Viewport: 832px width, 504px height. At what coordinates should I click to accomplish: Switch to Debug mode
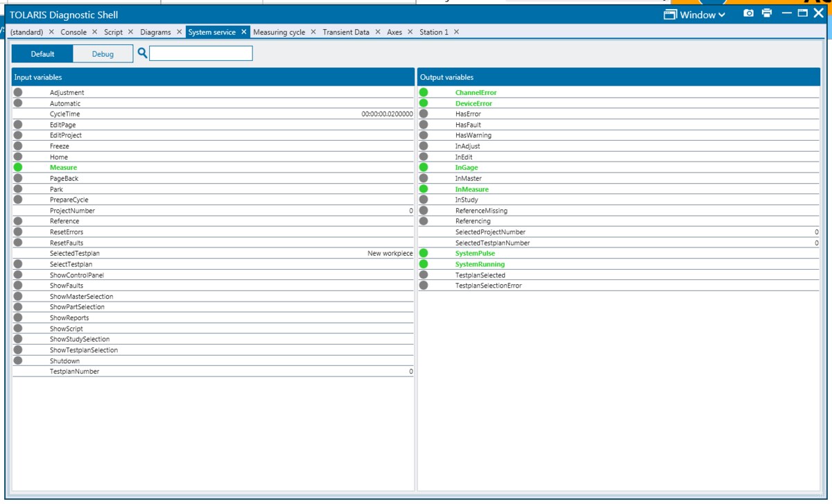(x=103, y=53)
